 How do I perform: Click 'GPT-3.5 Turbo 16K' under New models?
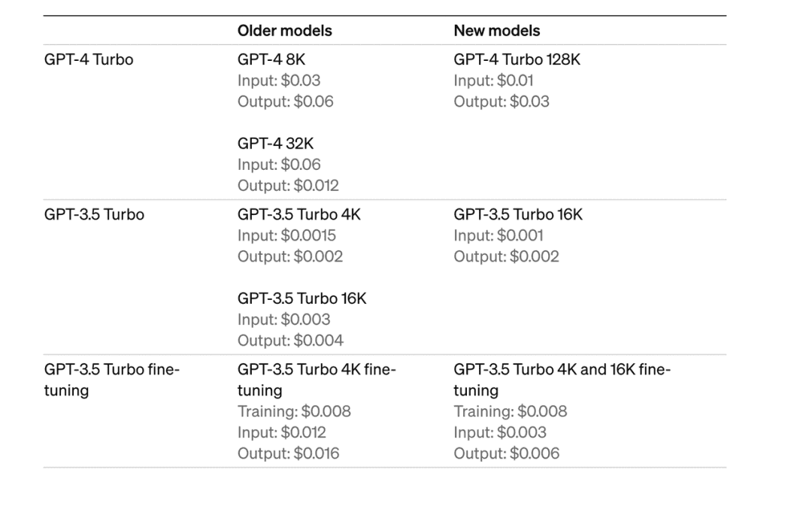[518, 214]
